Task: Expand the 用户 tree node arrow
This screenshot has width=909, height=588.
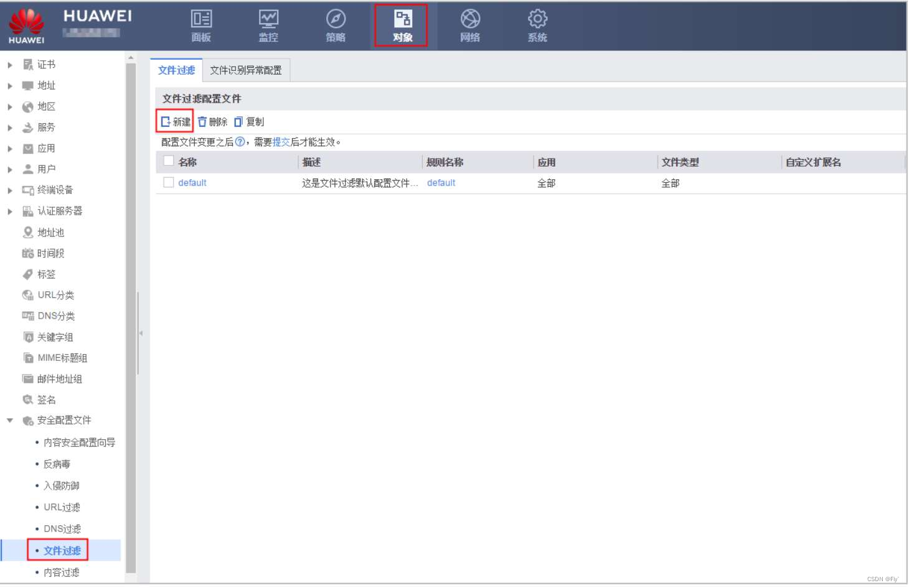Action: (10, 169)
